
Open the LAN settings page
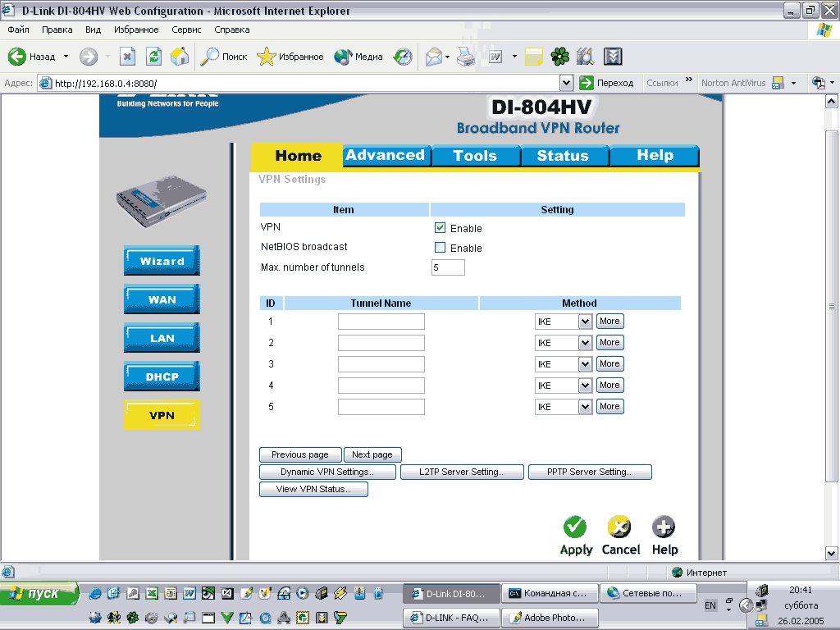pos(162,338)
